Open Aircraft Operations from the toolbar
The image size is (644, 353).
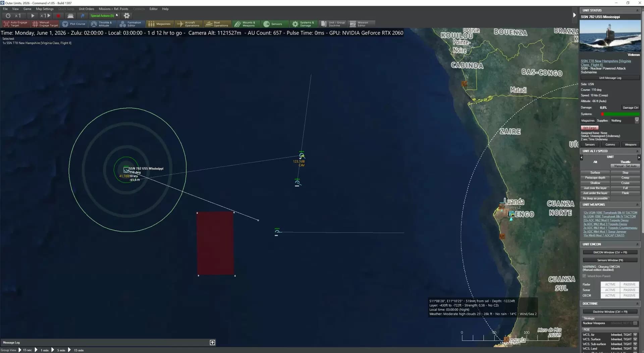[189, 24]
